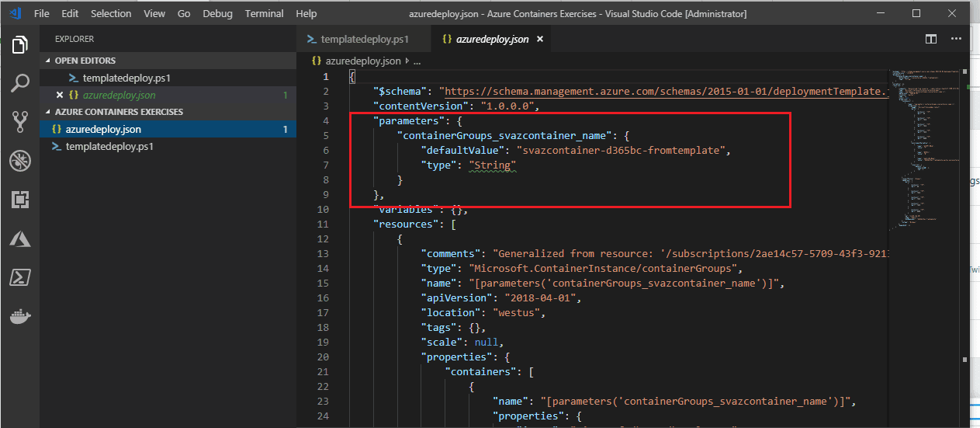This screenshot has height=428, width=980.
Task: Collapse the Open Editors section
Action: point(85,61)
